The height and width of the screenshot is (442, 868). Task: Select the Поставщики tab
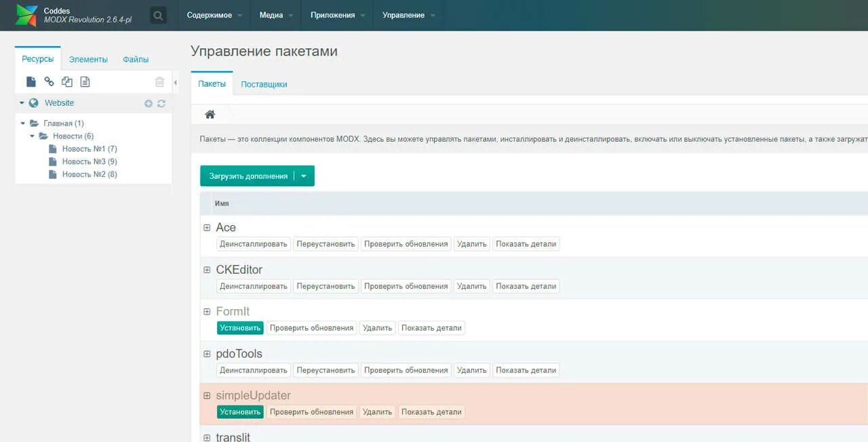[x=264, y=84]
